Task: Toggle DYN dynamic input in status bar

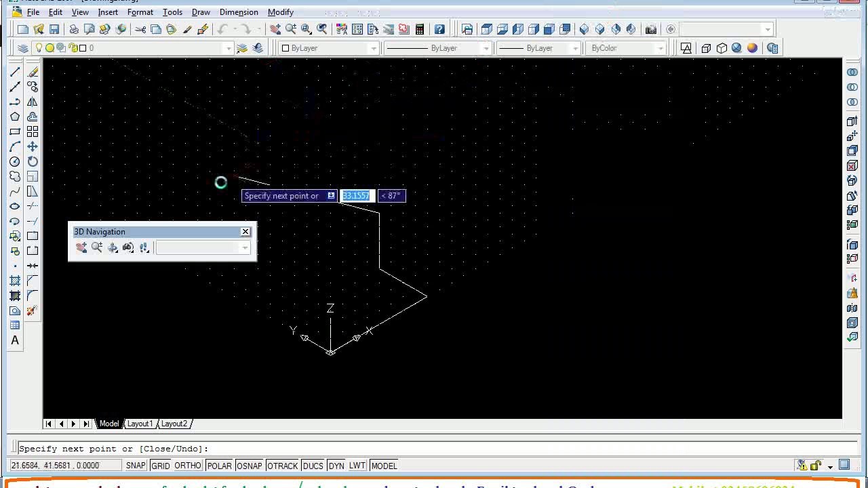Action: pos(336,466)
